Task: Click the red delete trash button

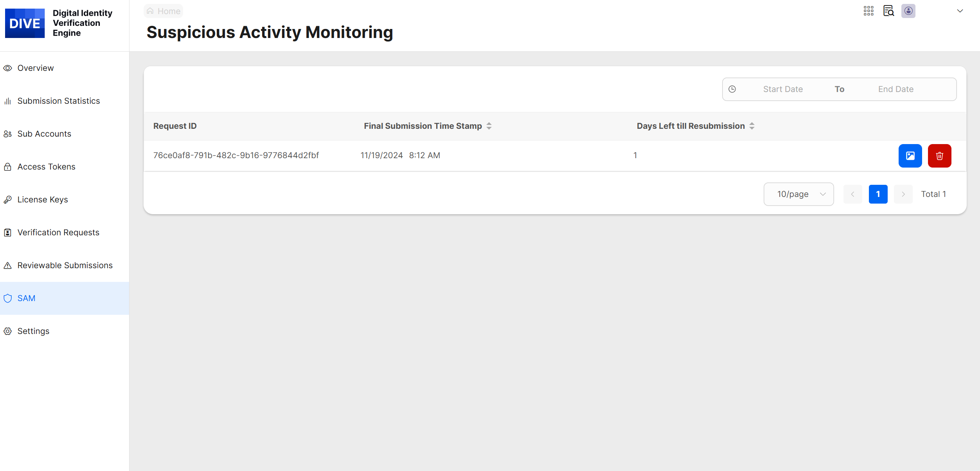Action: click(939, 156)
